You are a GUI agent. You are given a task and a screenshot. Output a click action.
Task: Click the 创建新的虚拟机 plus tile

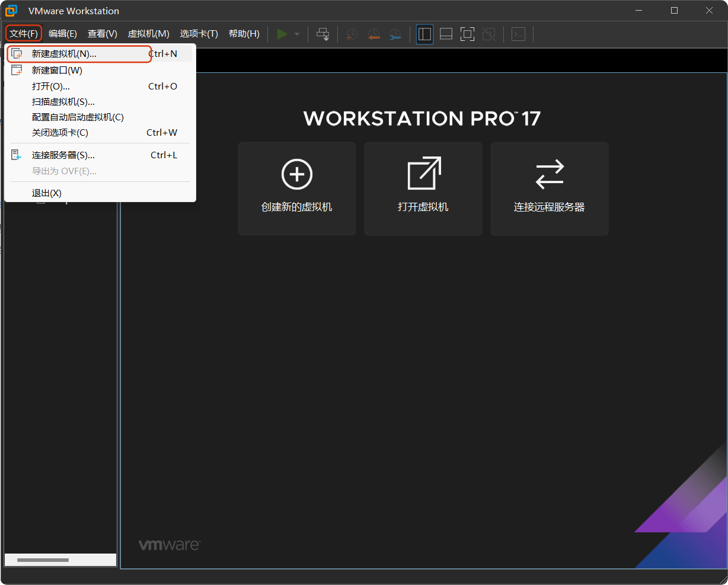tap(296, 188)
